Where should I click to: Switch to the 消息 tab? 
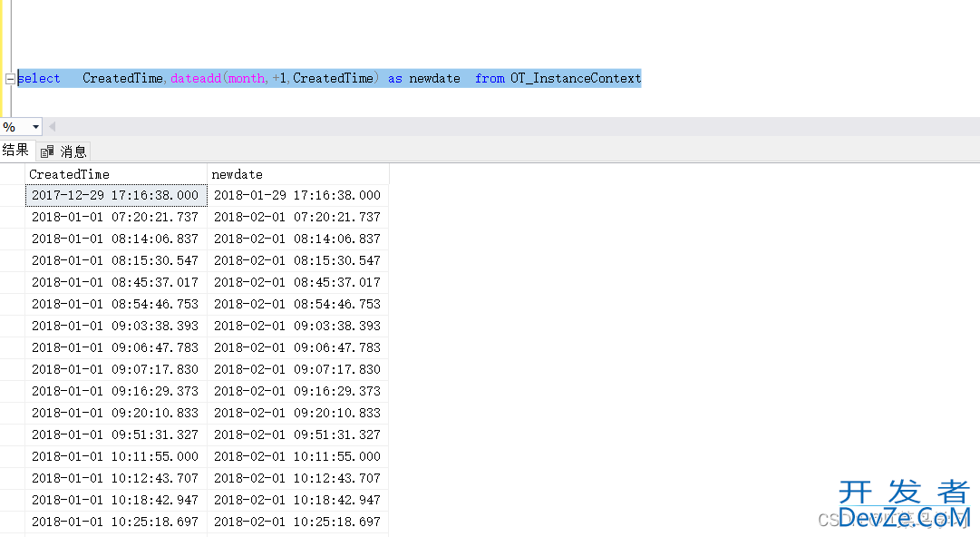[63, 151]
